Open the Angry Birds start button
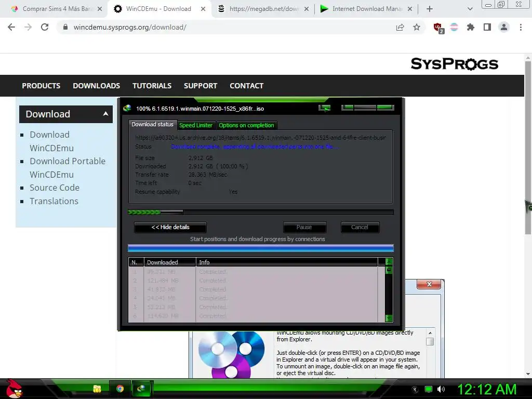Screen dimensions: 532x399 click(14, 389)
